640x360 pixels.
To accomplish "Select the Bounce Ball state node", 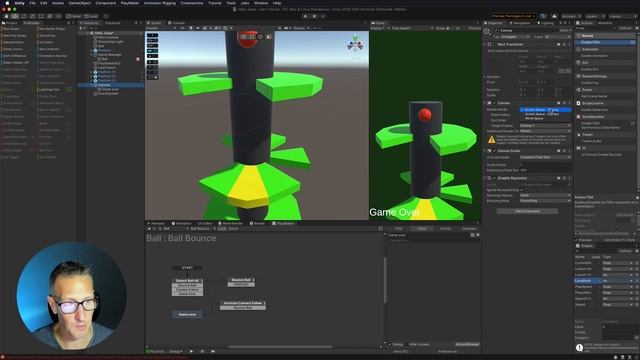I will point(241,280).
